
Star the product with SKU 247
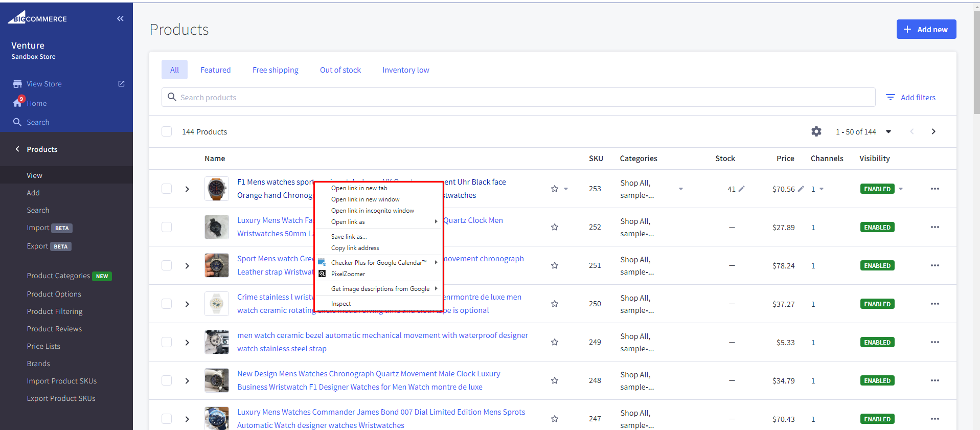[555, 419]
